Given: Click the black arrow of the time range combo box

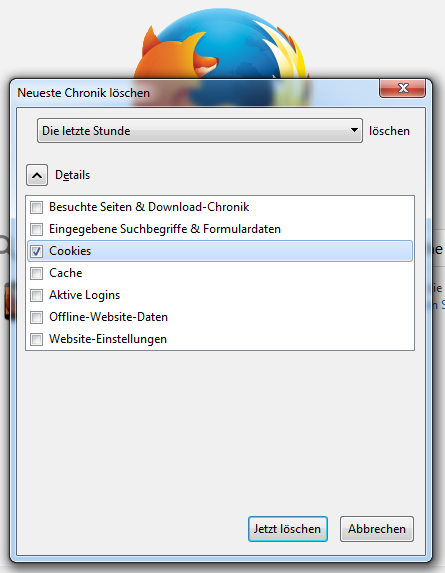Looking at the screenshot, I should pos(354,130).
